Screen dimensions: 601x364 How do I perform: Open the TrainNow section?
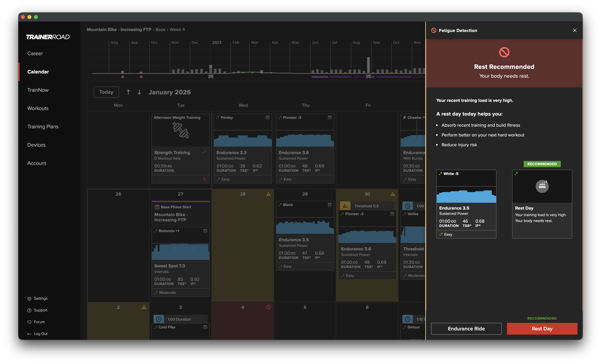point(38,90)
